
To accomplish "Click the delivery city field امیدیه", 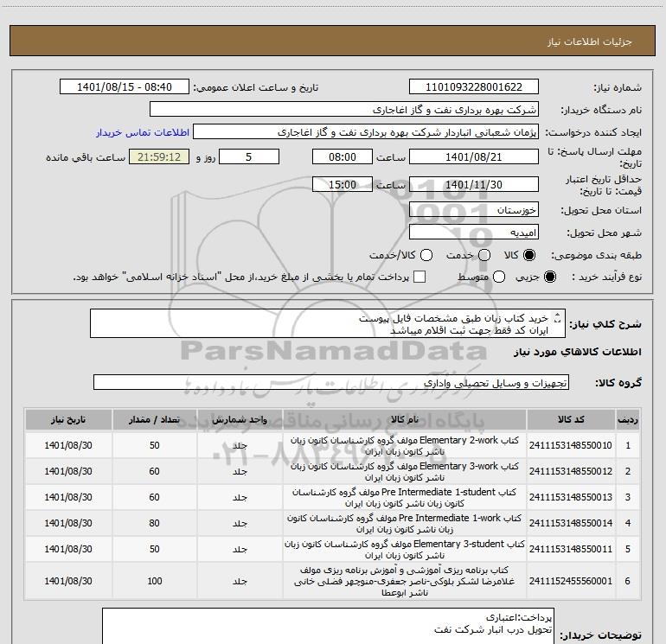I will pos(474,233).
